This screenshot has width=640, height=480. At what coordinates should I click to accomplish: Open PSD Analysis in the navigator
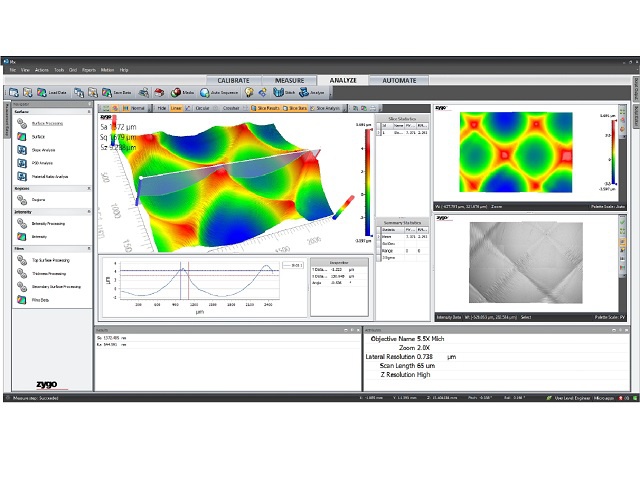[x=44, y=162]
